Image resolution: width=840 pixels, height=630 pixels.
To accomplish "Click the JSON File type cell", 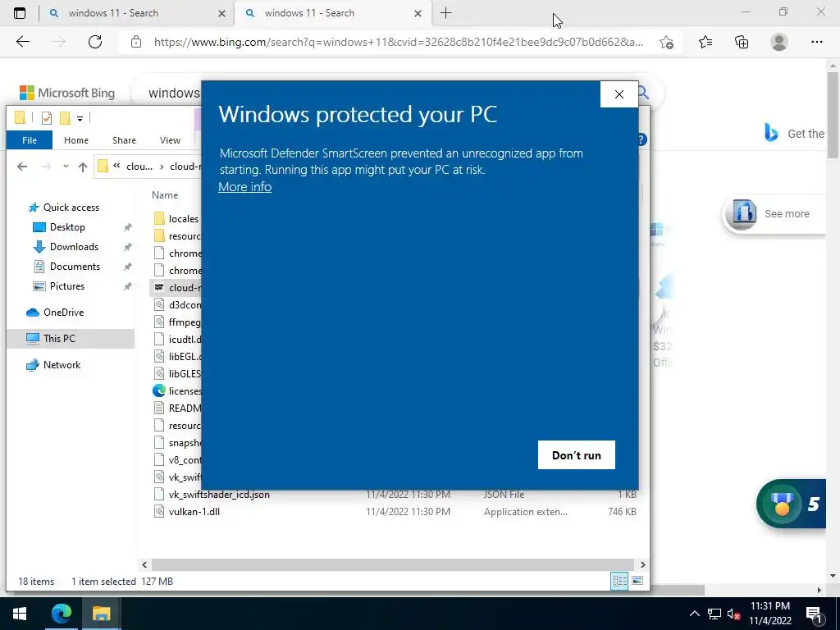I will point(504,495).
